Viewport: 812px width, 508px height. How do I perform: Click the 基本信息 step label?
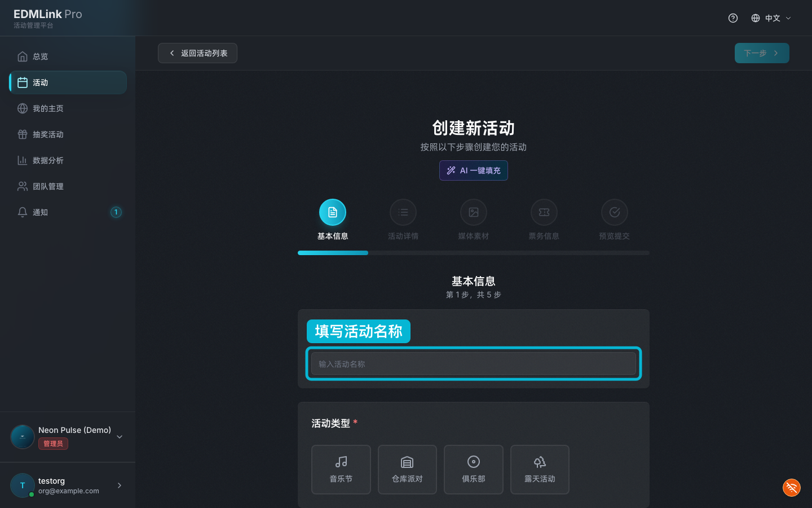[333, 236]
